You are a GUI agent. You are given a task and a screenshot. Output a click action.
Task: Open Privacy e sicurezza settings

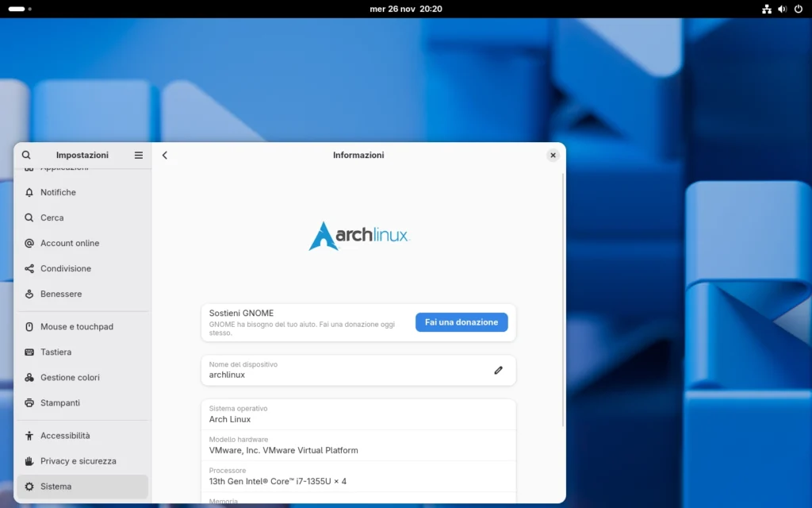click(78, 461)
